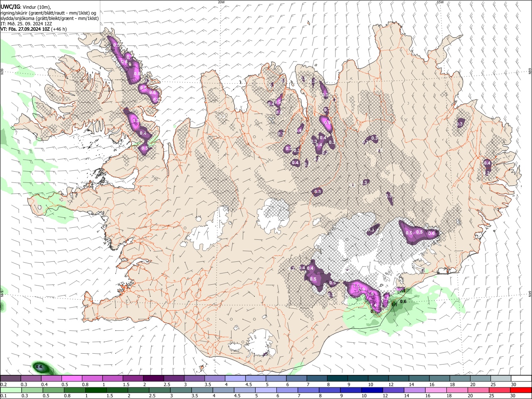Click the 1.3 snow value in the Westfjords
This screenshot has height=399, width=532.
click(135, 121)
